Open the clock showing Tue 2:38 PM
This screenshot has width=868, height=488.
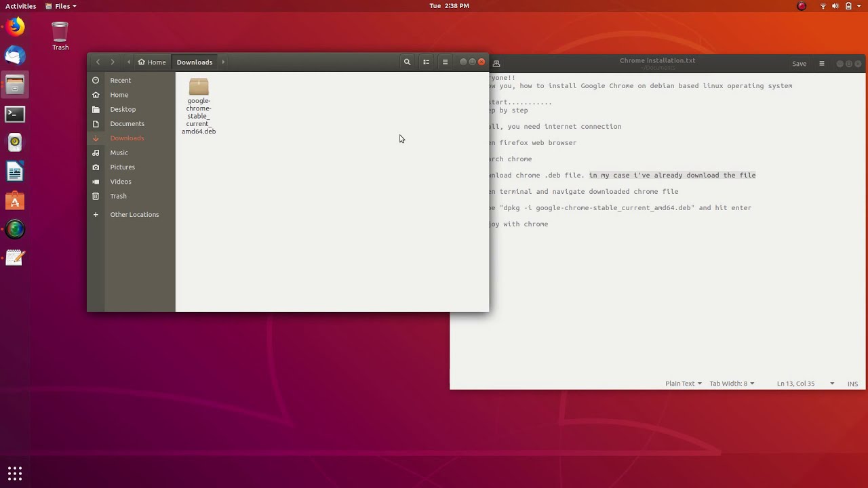[x=449, y=6]
